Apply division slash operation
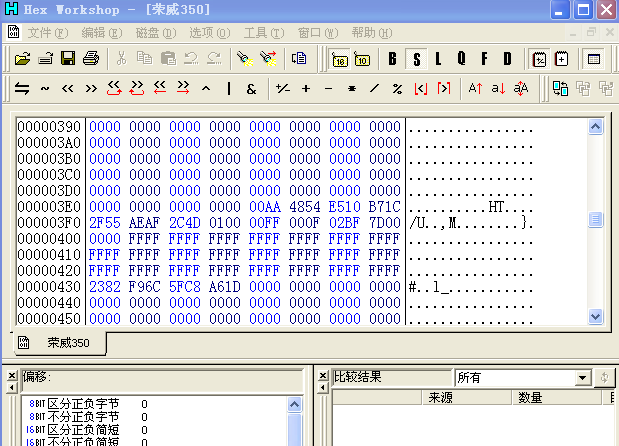 pos(374,89)
